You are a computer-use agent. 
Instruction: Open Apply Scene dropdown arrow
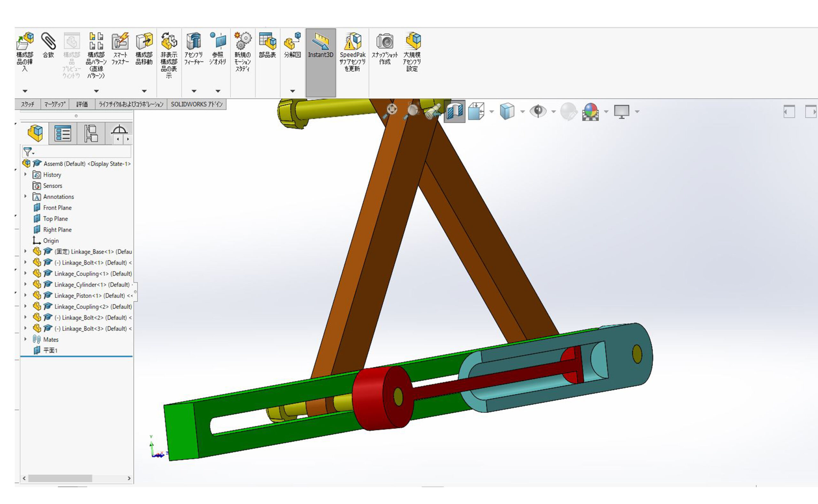click(x=606, y=112)
